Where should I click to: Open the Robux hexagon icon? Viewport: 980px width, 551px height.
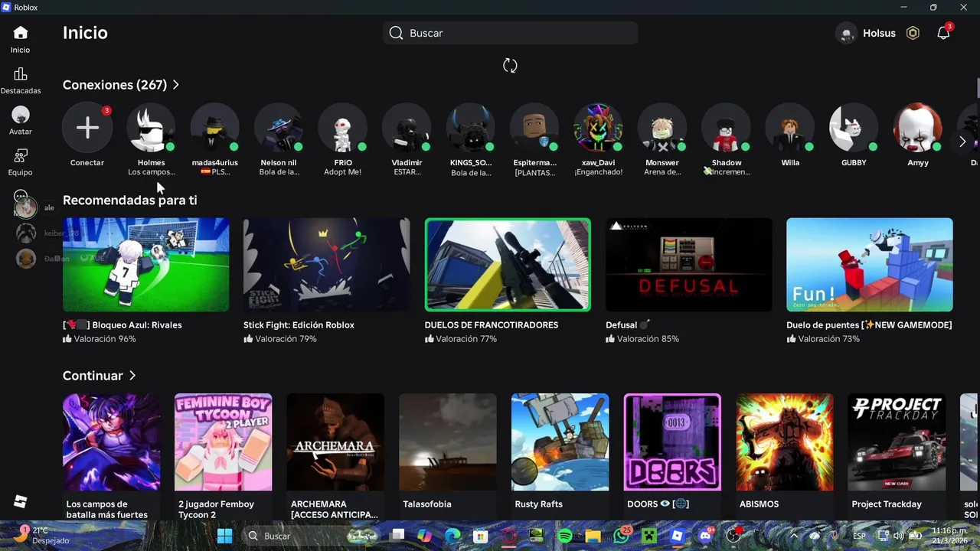913,33
